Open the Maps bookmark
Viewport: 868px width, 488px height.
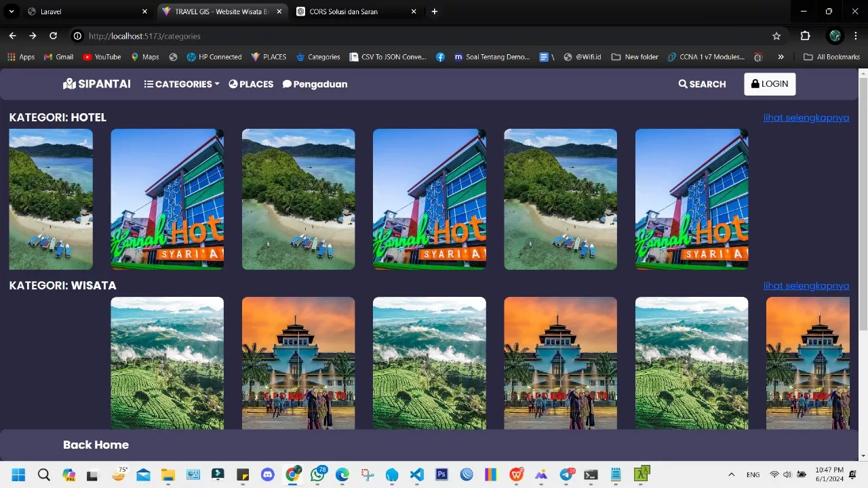click(145, 57)
